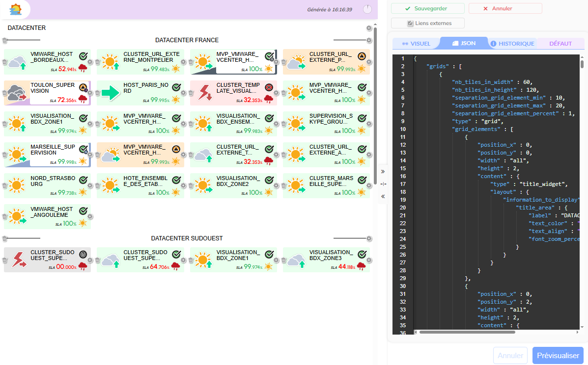
Task: Select the DÉFAUT tab
Action: (560, 44)
